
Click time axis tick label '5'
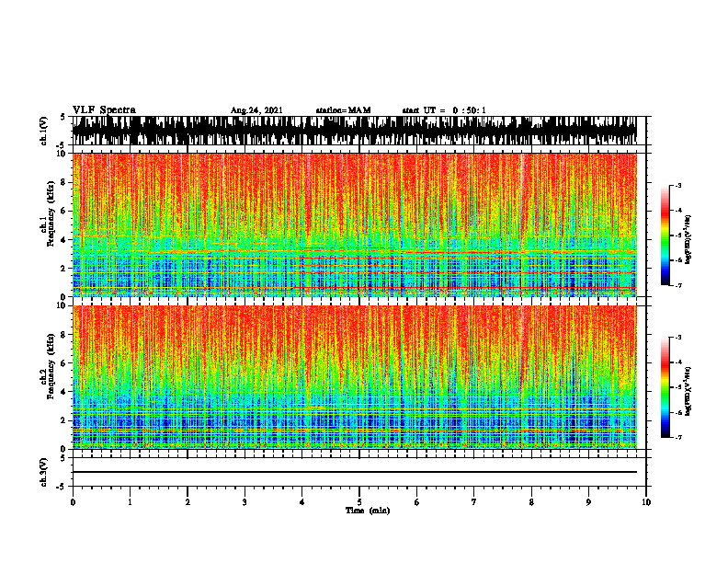point(359,502)
